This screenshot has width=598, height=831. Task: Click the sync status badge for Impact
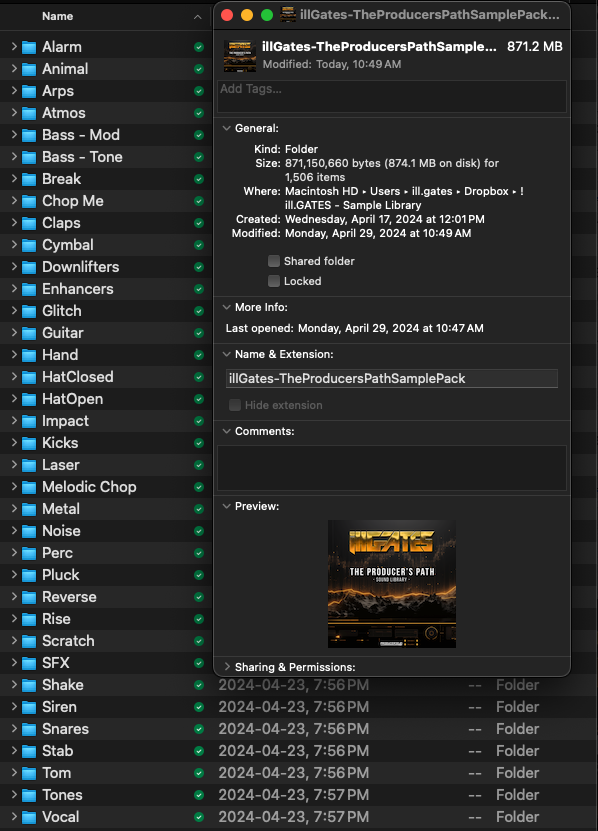(199, 421)
